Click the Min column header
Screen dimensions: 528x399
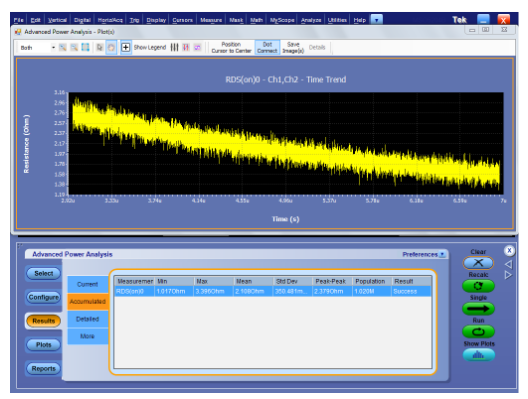point(174,281)
